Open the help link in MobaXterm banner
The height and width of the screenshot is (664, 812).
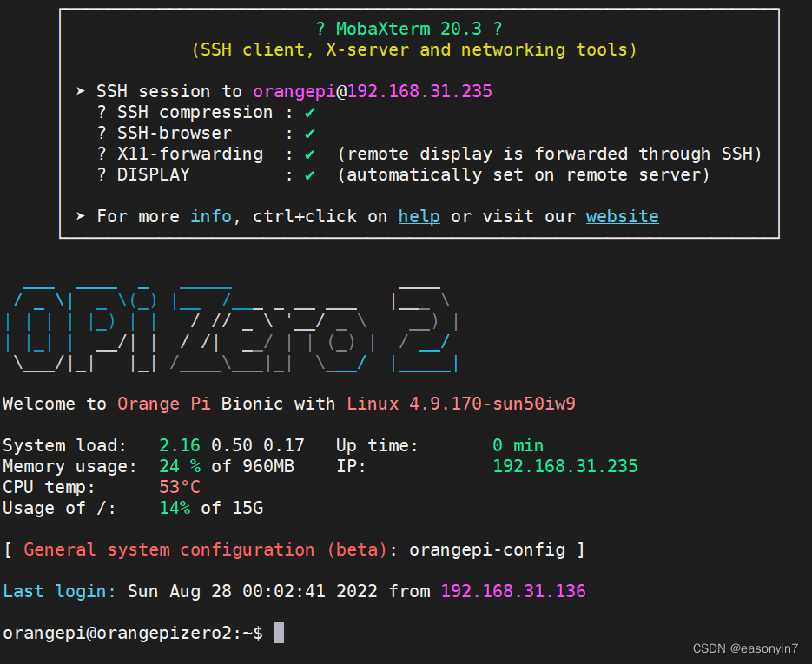(419, 216)
